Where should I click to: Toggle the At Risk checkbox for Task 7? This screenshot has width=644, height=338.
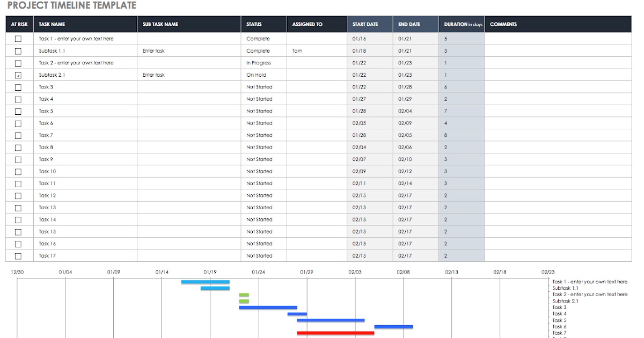tap(18, 135)
